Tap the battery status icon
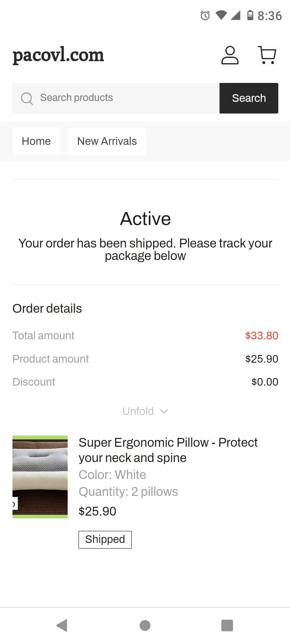Image resolution: width=290 pixels, height=644 pixels. click(250, 15)
